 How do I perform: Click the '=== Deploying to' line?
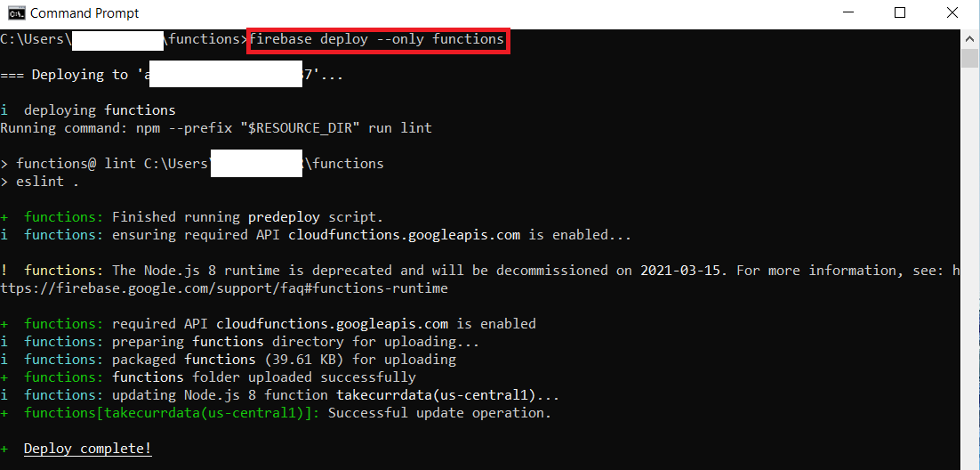point(172,75)
